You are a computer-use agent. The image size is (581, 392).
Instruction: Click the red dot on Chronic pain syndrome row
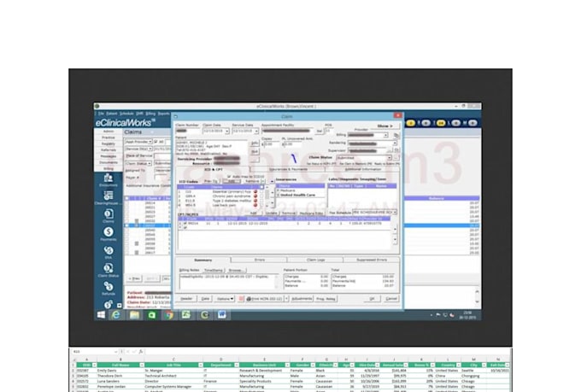(255, 196)
